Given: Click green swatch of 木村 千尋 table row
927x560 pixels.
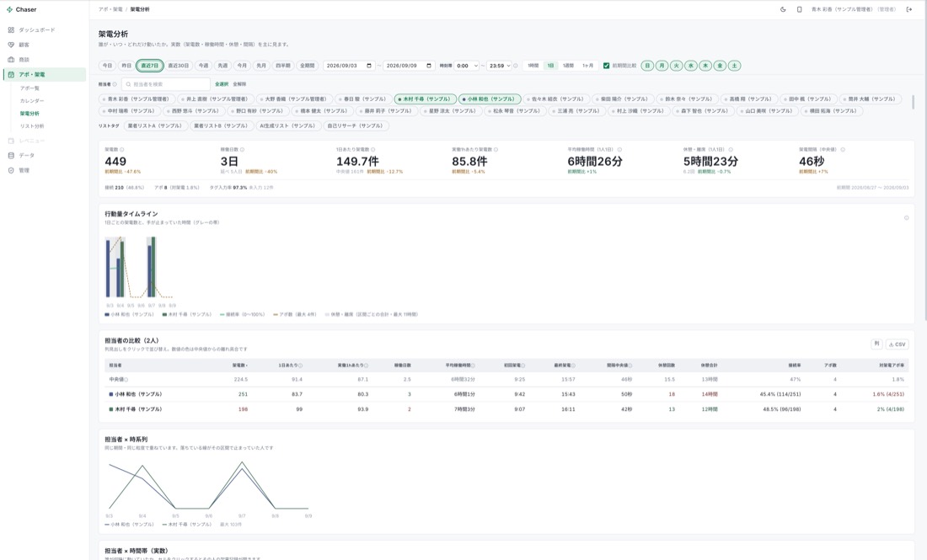Looking at the screenshot, I should 111,409.
